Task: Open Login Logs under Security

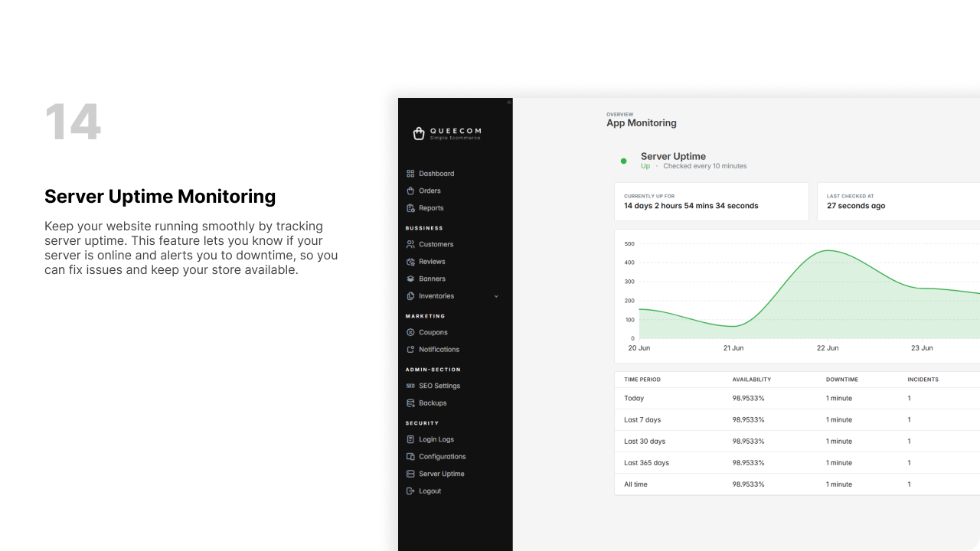Action: point(436,439)
